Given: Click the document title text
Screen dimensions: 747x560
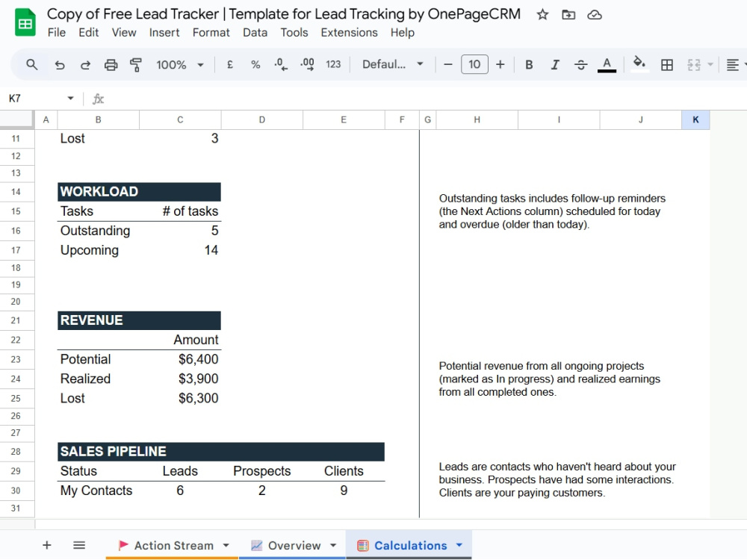Looking at the screenshot, I should (283, 13).
